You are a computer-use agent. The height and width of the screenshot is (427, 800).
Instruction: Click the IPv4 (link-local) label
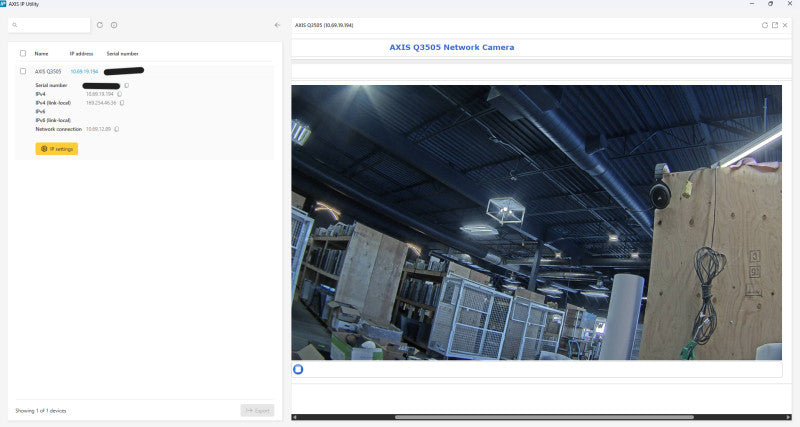click(53, 103)
